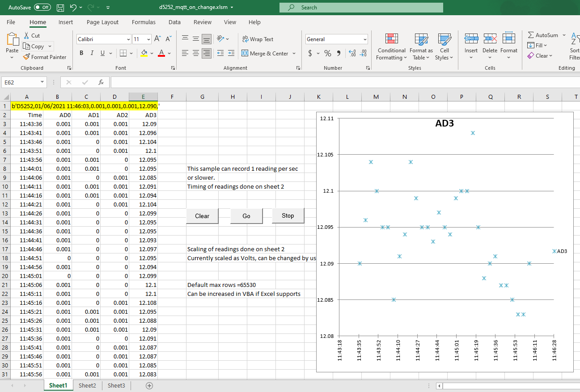Add a new sheet with plus icon
The image size is (580, 392).
(149, 385)
